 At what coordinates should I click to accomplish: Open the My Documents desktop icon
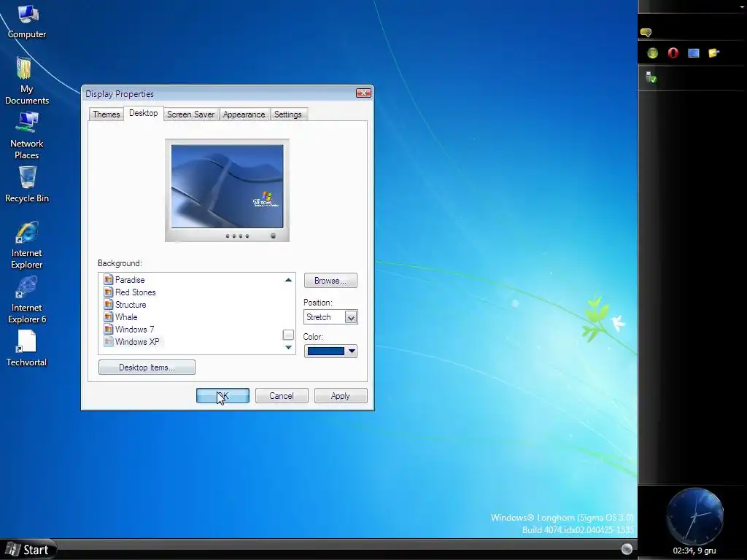click(26, 80)
